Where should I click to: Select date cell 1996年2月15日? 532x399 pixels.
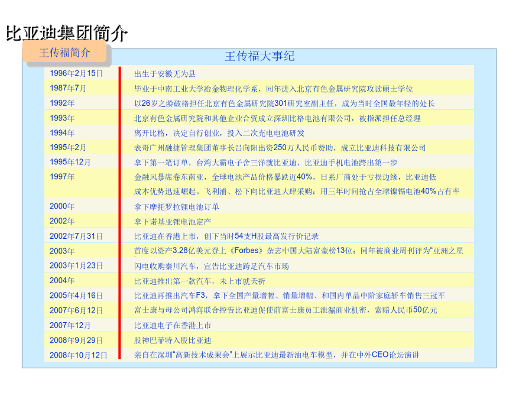76,73
